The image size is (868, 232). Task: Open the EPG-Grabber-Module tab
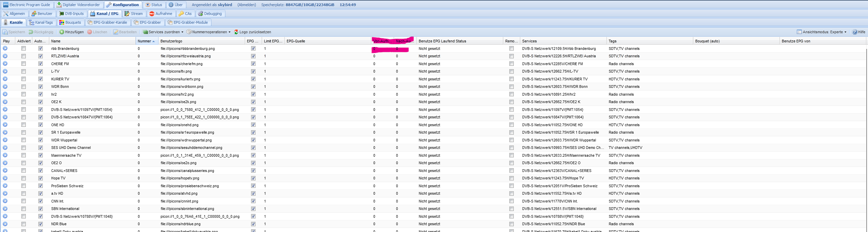point(188,22)
